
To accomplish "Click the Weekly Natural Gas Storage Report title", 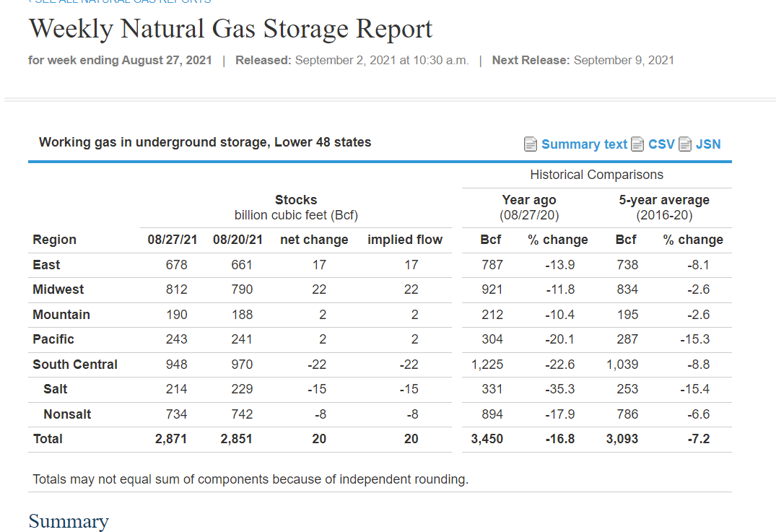I will tap(230, 29).
